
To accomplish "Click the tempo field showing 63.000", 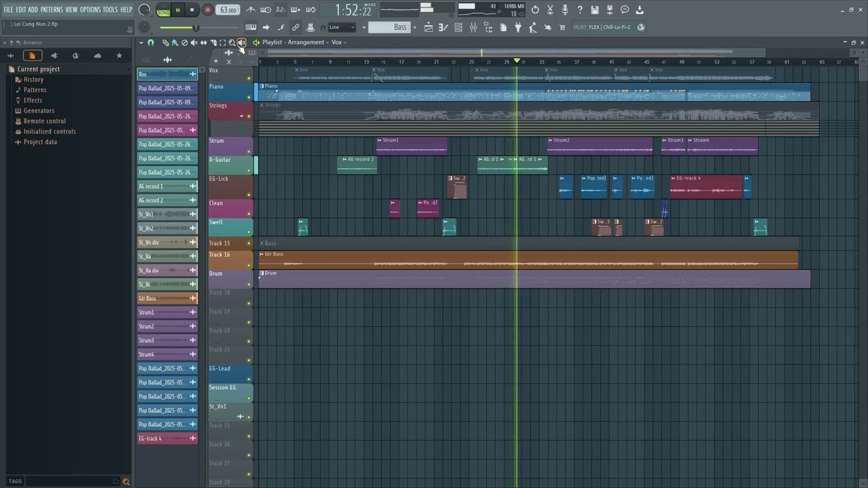I will (x=229, y=10).
